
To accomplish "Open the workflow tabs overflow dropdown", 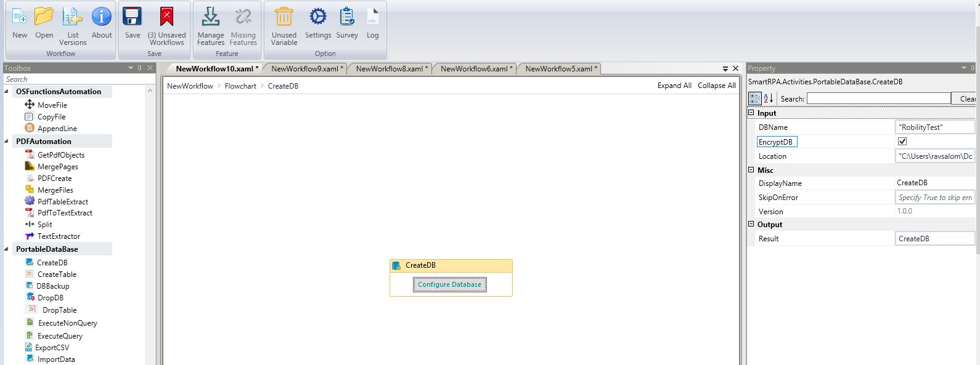I will [725, 68].
